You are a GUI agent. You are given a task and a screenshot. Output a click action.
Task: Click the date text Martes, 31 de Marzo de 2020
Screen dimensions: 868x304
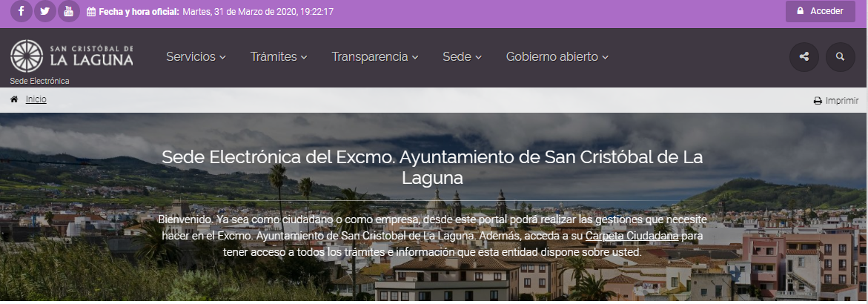click(x=240, y=12)
